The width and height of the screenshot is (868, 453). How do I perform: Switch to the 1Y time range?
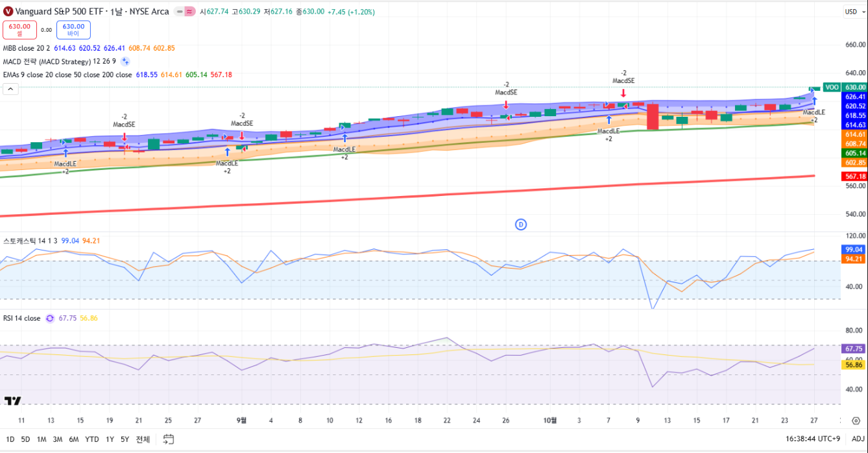(x=110, y=439)
